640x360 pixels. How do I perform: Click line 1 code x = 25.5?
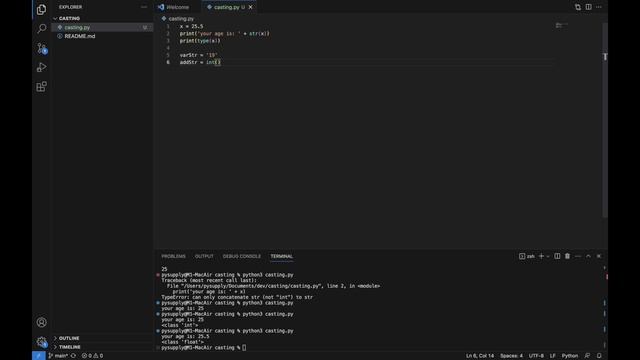point(191,26)
